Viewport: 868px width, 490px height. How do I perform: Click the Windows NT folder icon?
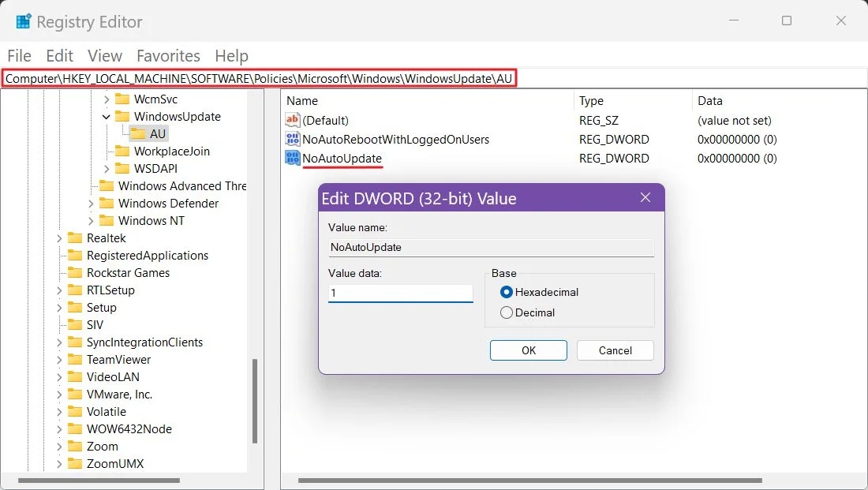click(107, 220)
